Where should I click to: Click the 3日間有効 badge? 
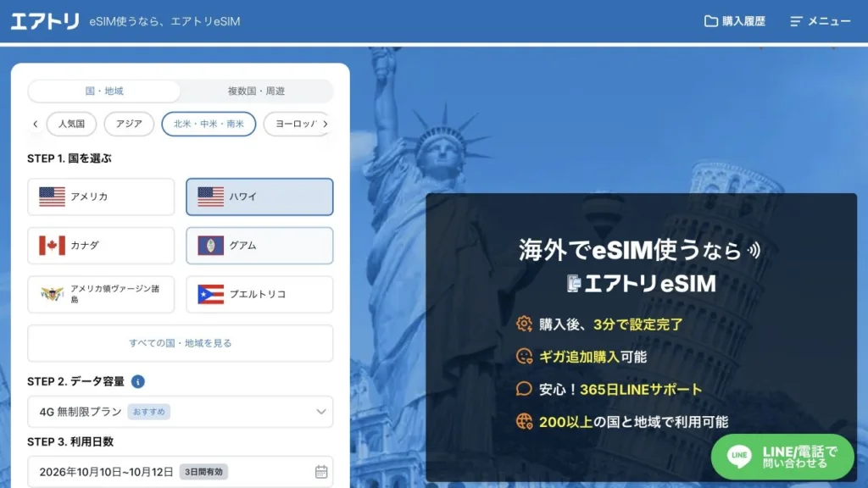[203, 472]
